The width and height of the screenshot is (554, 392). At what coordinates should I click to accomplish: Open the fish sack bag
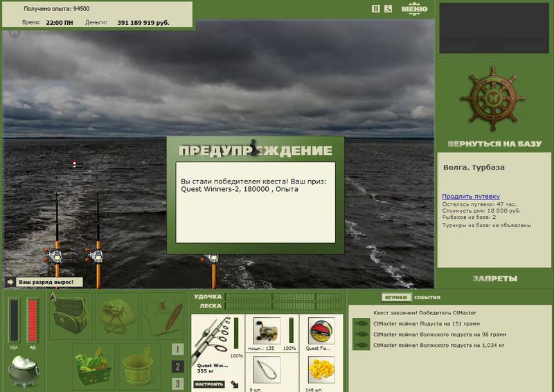click(x=117, y=316)
